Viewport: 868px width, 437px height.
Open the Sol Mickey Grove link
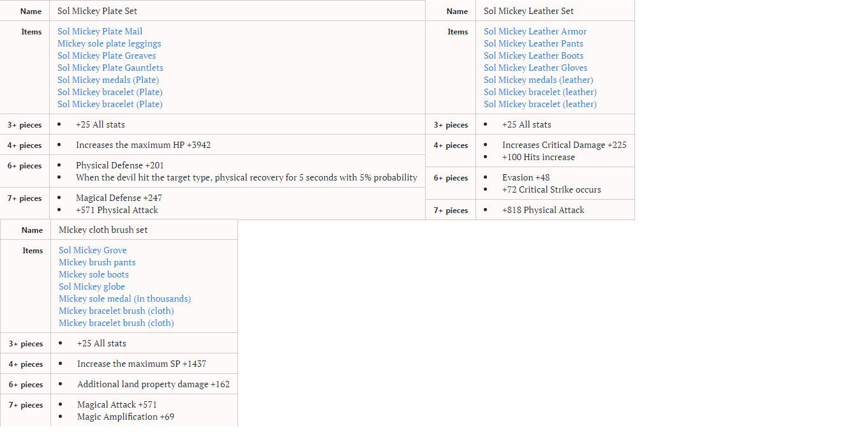pyautogui.click(x=93, y=250)
